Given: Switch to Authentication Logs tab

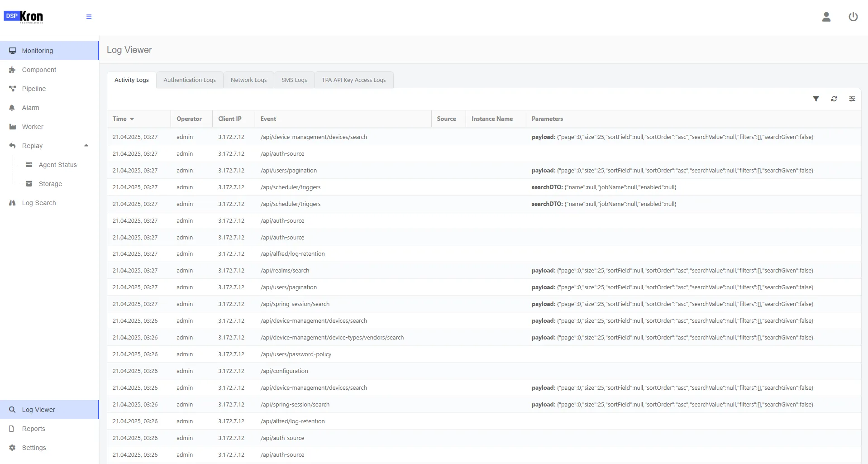Looking at the screenshot, I should [190, 80].
